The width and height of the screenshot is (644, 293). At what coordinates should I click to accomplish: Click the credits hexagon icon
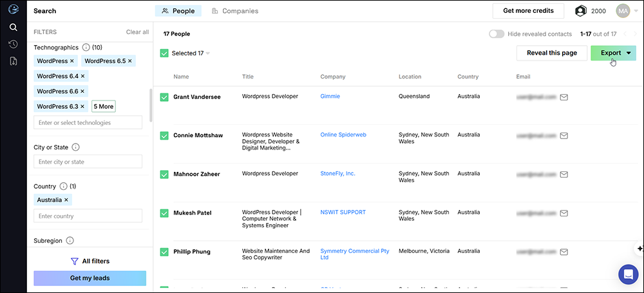(581, 11)
